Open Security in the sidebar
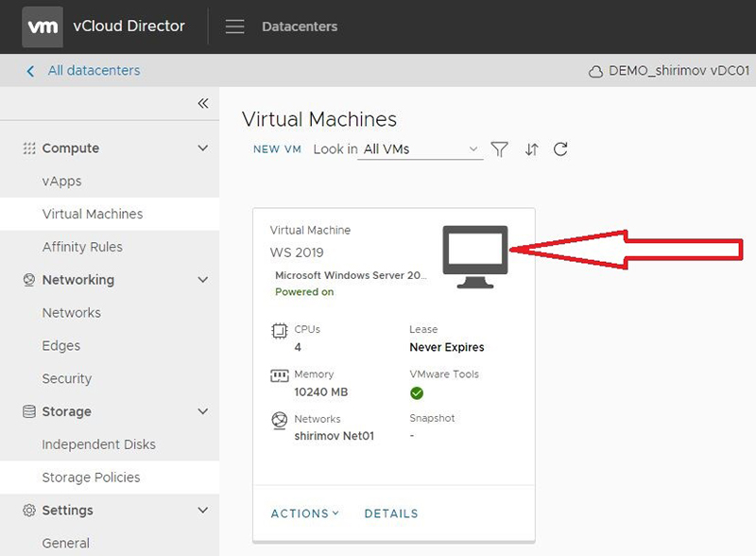Screen dimensions: 756x556 66,379
